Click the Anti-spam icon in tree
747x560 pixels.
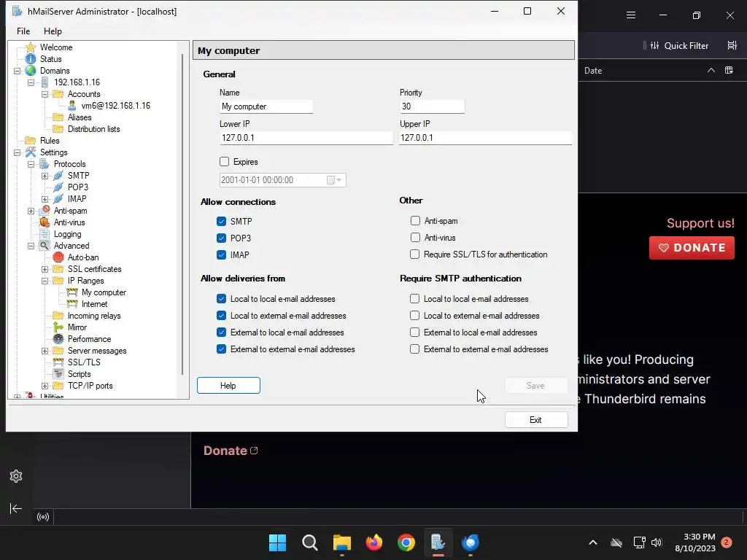coord(44,211)
